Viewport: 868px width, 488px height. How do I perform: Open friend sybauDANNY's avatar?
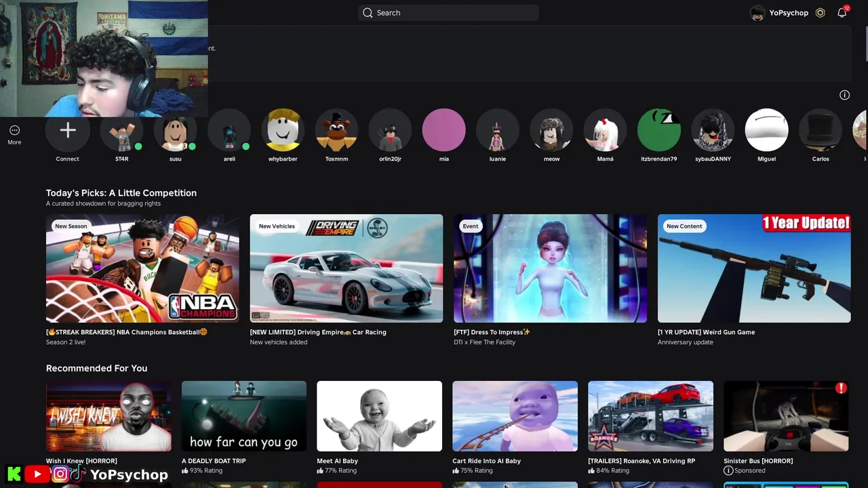coord(713,130)
